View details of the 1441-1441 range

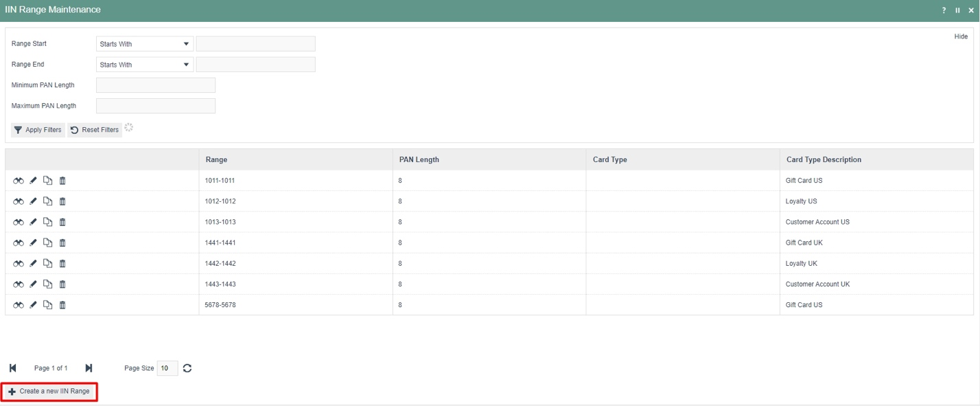(17, 242)
